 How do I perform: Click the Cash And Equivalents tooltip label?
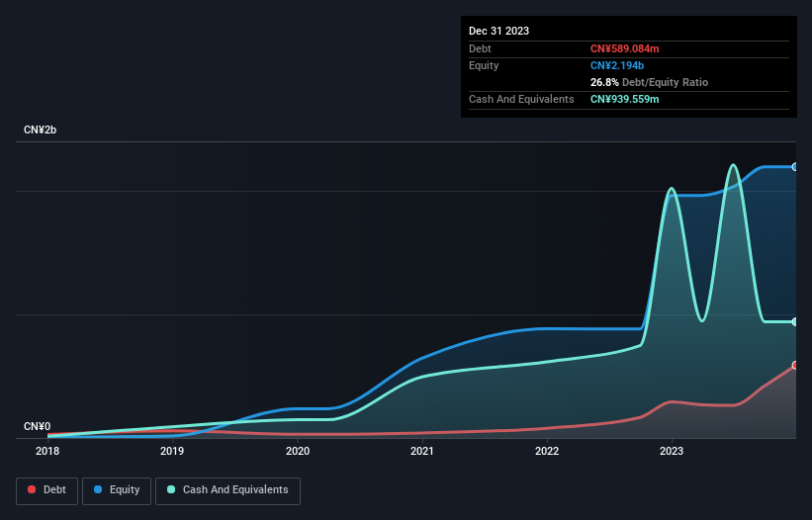pos(521,99)
